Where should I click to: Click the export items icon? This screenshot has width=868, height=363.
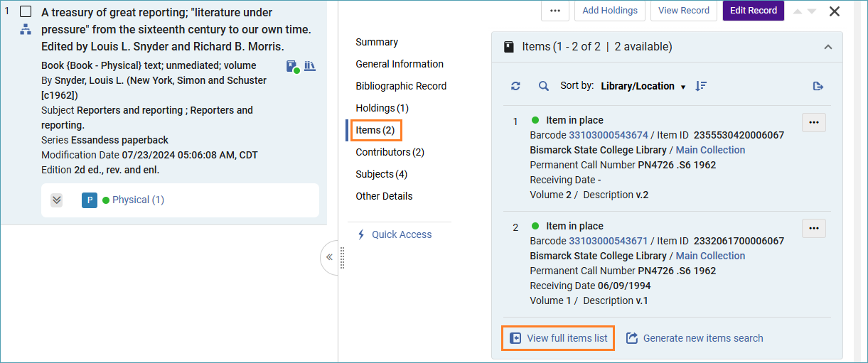[818, 86]
